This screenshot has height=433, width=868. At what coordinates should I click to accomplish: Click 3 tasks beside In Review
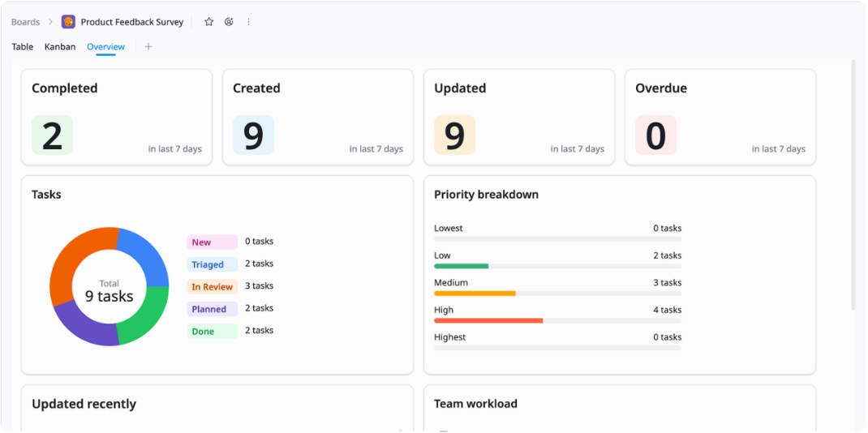pos(259,286)
